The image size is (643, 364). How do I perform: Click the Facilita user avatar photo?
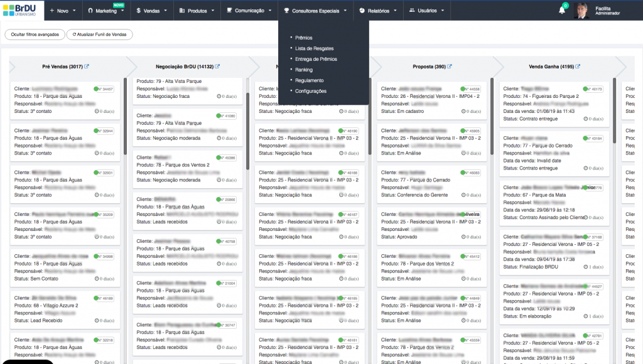[x=583, y=11]
